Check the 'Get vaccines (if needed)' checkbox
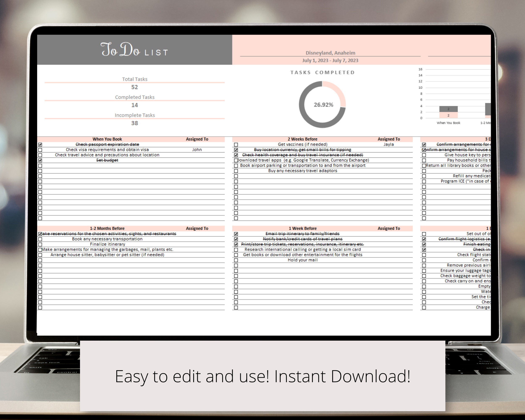The height and width of the screenshot is (420, 525). 236,144
